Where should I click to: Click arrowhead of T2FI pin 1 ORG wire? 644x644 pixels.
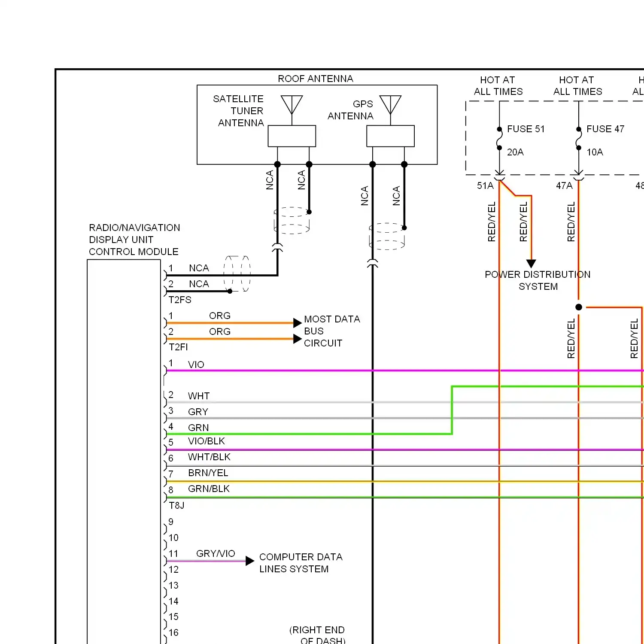(x=297, y=323)
